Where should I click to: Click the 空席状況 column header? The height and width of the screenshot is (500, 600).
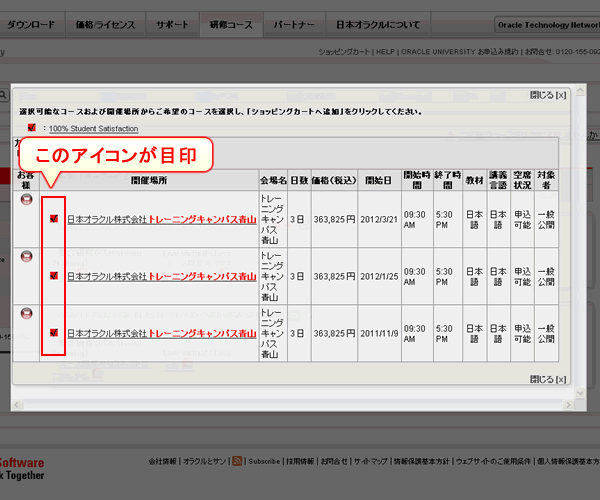pos(522,180)
